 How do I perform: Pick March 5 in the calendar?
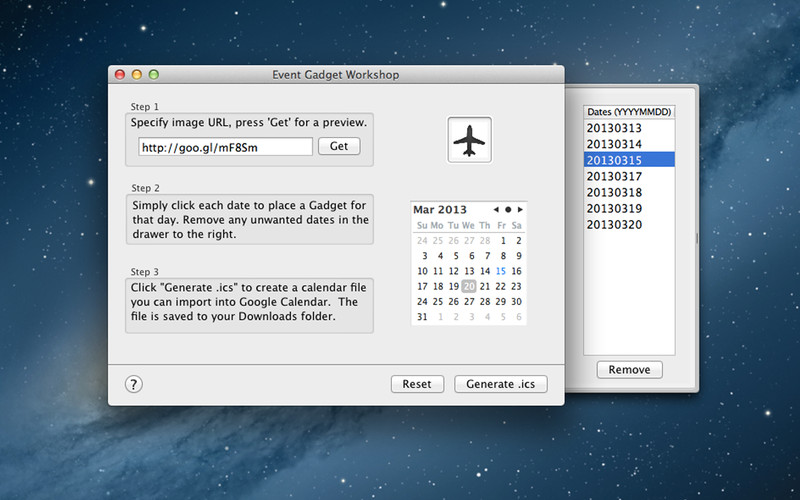pos(456,256)
